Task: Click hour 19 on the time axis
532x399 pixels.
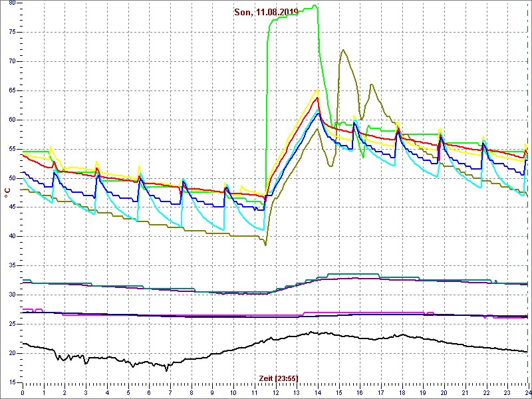Action: 423,393
